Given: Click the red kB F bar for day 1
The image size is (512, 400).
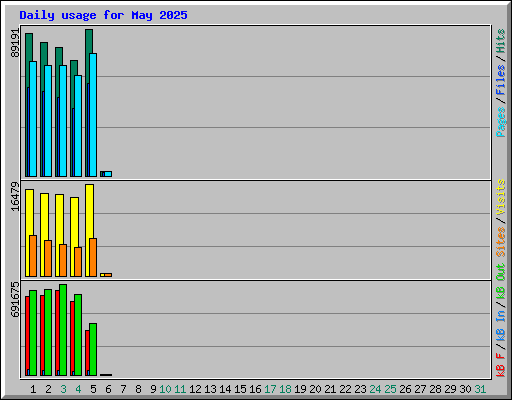Looking at the screenshot, I should pos(27,333).
